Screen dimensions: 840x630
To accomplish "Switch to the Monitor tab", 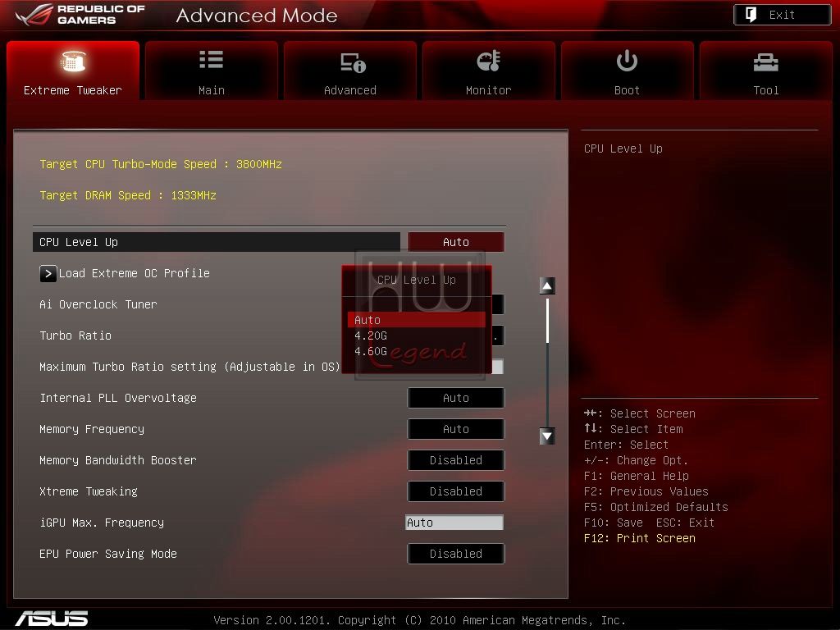I will 489,71.
